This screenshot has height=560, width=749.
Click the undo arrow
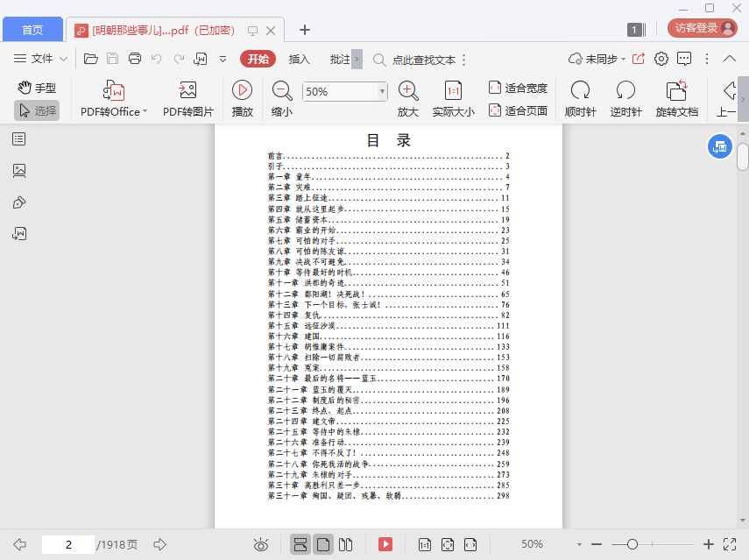(156, 59)
